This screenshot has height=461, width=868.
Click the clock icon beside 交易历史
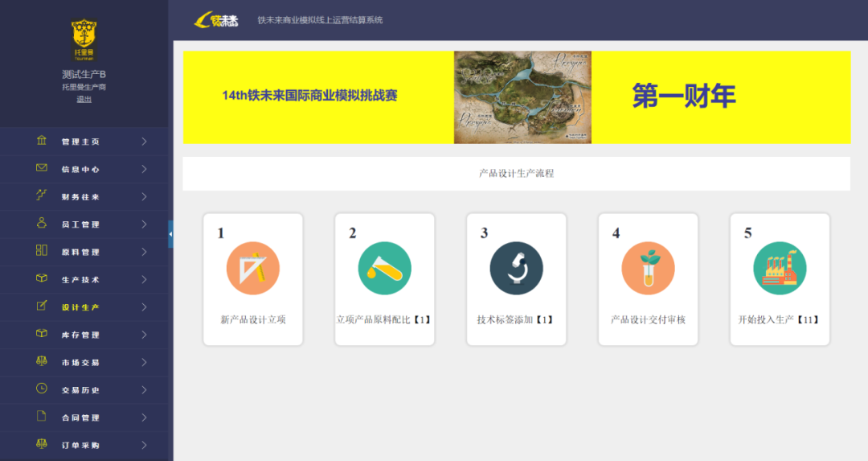[42, 389]
